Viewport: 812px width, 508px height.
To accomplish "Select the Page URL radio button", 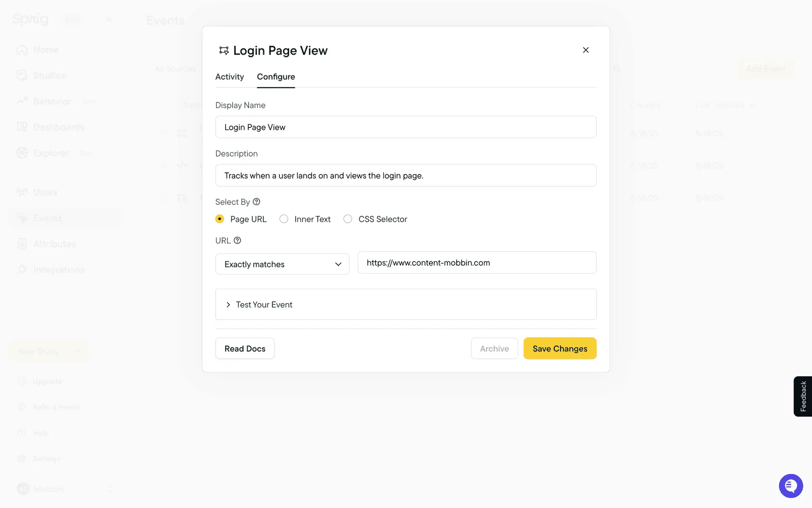I will [219, 219].
